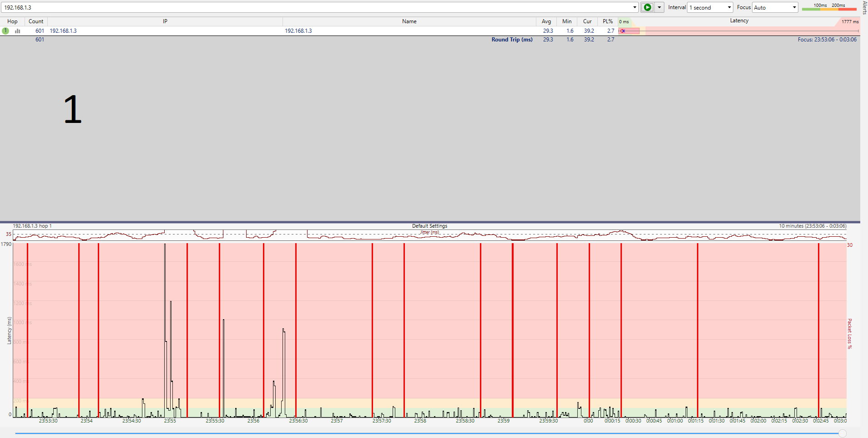The width and height of the screenshot is (868, 438).
Task: Click the Jitter (ms) graph label
Action: (x=429, y=232)
